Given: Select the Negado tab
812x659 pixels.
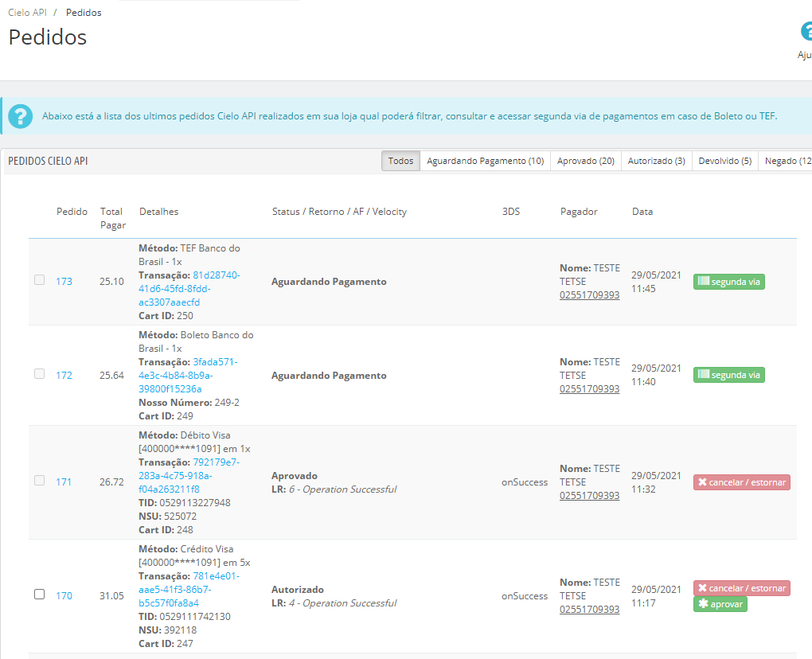Looking at the screenshot, I should [x=786, y=161].
